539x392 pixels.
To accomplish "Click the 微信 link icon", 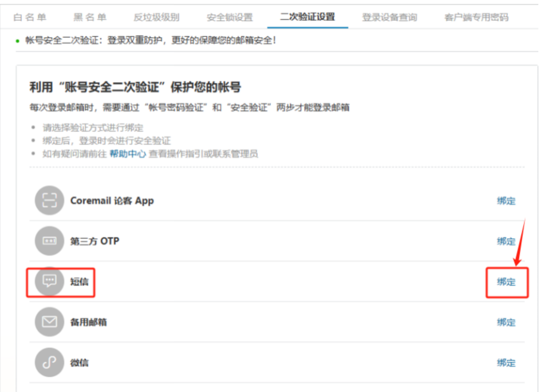I will point(49,362).
